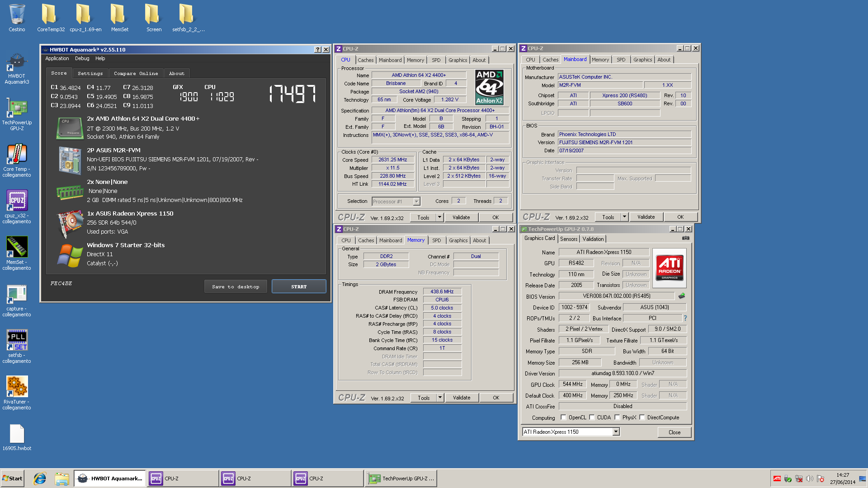Expand Tools arrow in CPU-Z CPU window

[x=439, y=217]
